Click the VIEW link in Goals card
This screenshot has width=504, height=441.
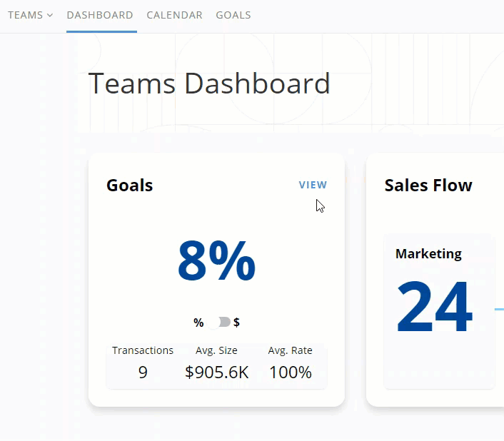[313, 185]
